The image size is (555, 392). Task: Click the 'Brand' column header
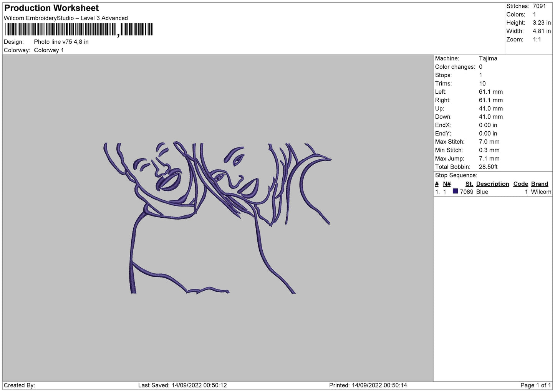click(539, 184)
